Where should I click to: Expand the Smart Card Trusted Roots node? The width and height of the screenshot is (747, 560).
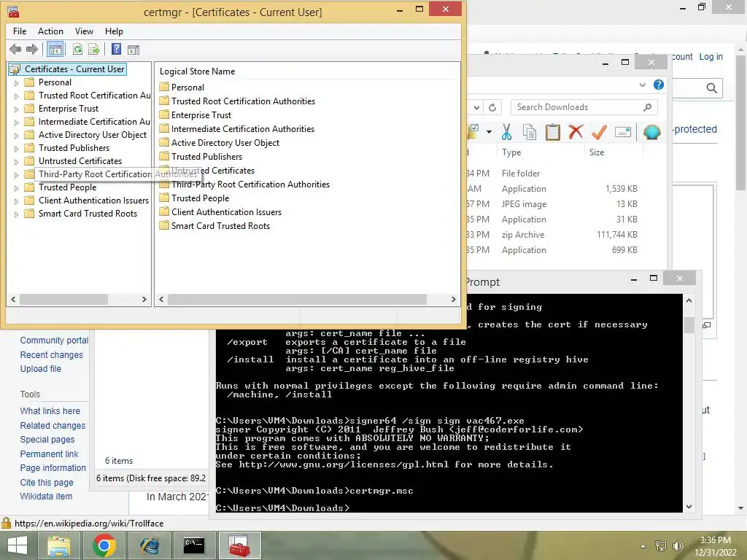click(16, 214)
